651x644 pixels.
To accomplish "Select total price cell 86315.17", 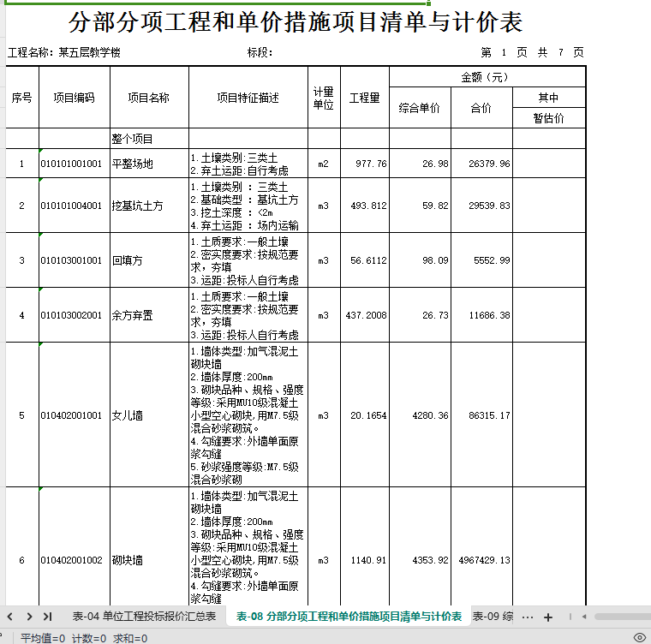I will [481, 414].
